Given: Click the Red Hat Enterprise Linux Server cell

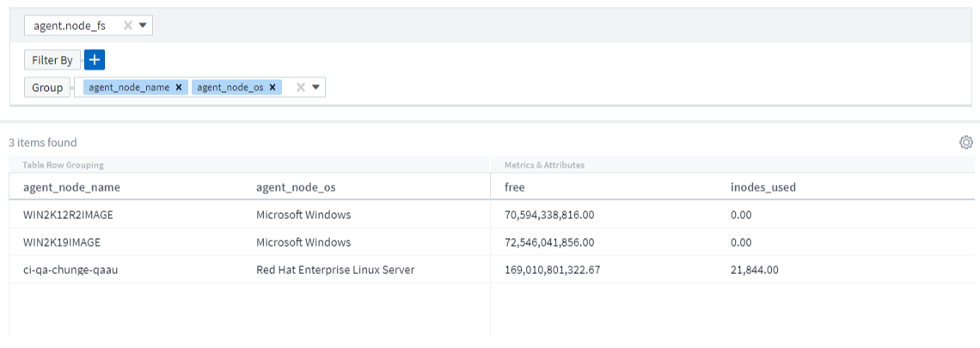Looking at the screenshot, I should pyautogui.click(x=335, y=270).
